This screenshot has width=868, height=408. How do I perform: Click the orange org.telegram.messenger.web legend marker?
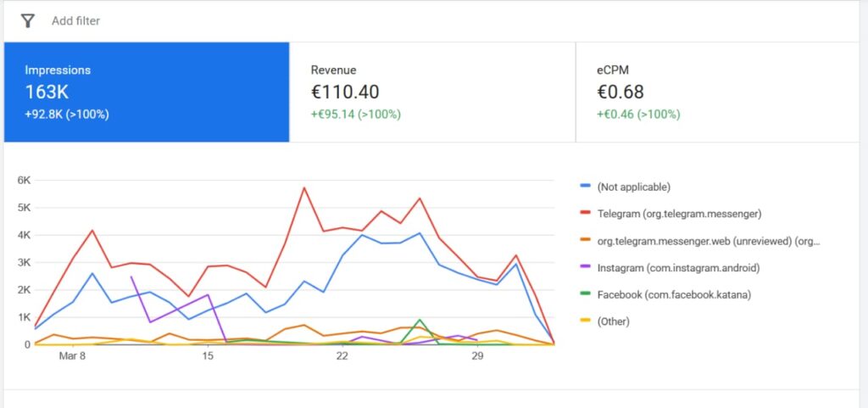586,240
